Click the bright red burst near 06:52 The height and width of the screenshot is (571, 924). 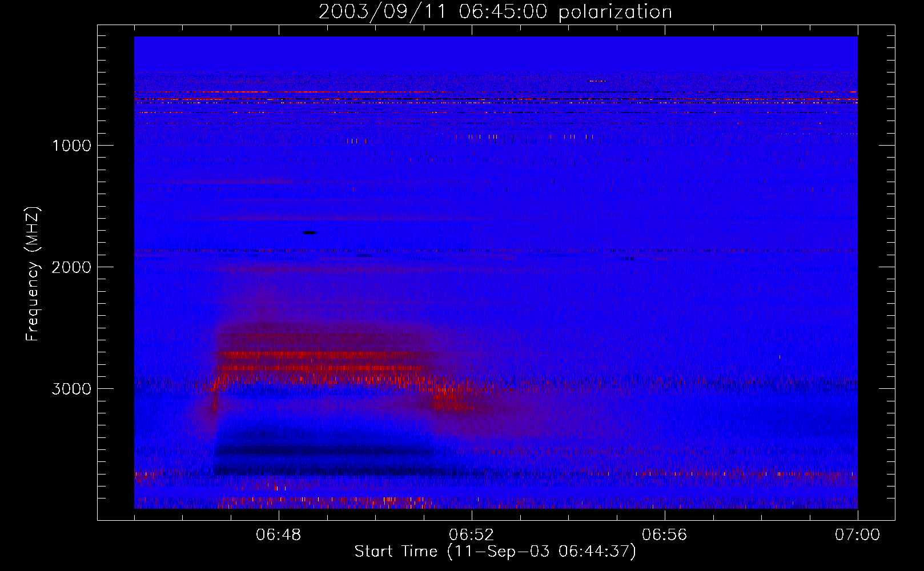(451, 399)
